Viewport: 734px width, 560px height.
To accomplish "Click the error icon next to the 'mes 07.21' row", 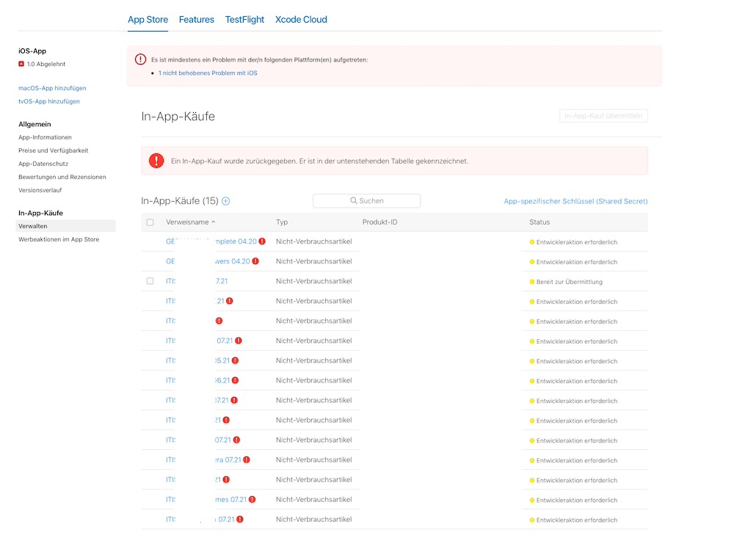I will click(x=252, y=500).
